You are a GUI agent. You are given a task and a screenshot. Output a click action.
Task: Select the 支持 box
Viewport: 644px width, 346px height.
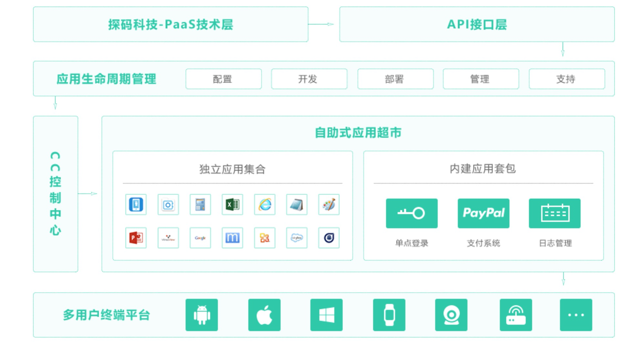pyautogui.click(x=567, y=79)
